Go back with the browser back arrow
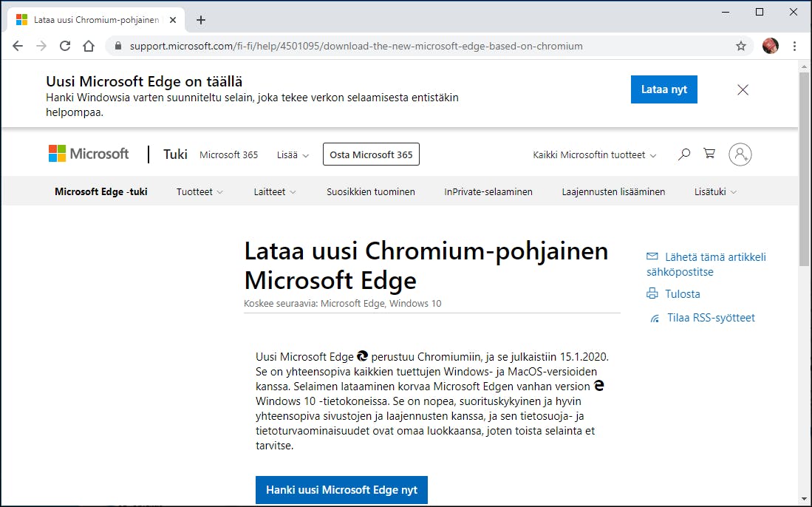This screenshot has height=507, width=812. 18,46
